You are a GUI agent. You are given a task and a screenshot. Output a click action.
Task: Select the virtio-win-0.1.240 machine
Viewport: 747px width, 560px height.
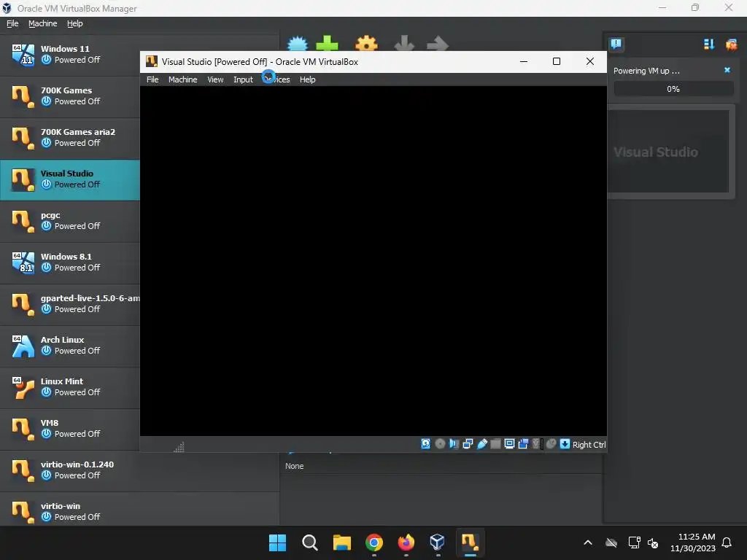pos(139,470)
